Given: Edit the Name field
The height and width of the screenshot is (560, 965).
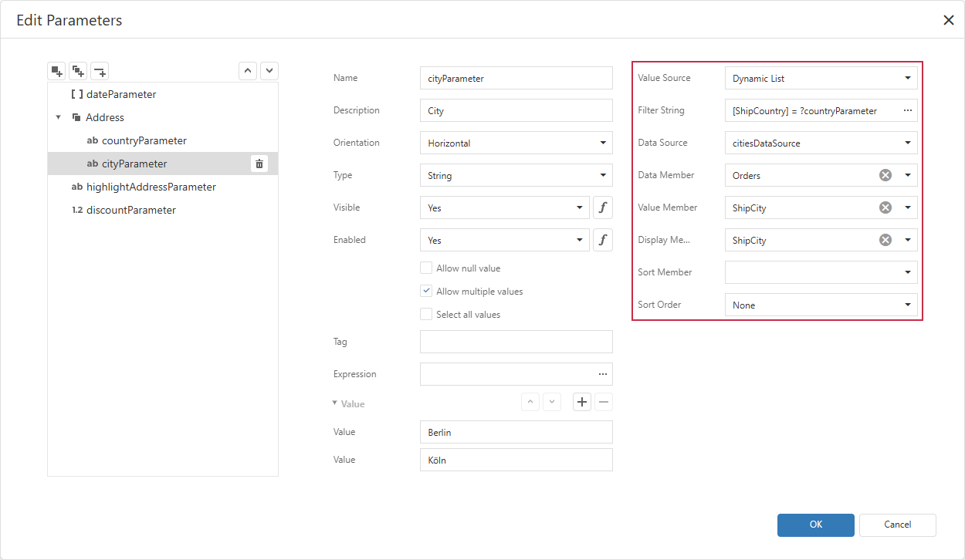Looking at the screenshot, I should click(x=516, y=78).
